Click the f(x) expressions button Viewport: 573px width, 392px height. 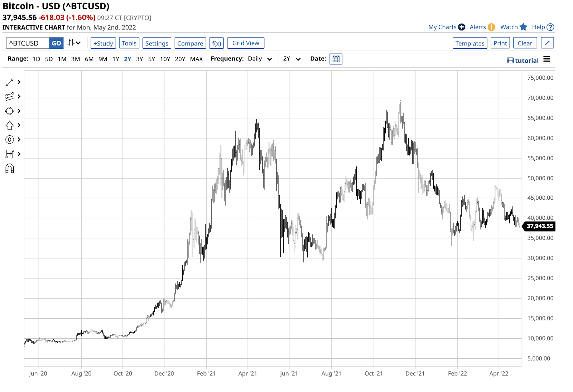(x=217, y=43)
